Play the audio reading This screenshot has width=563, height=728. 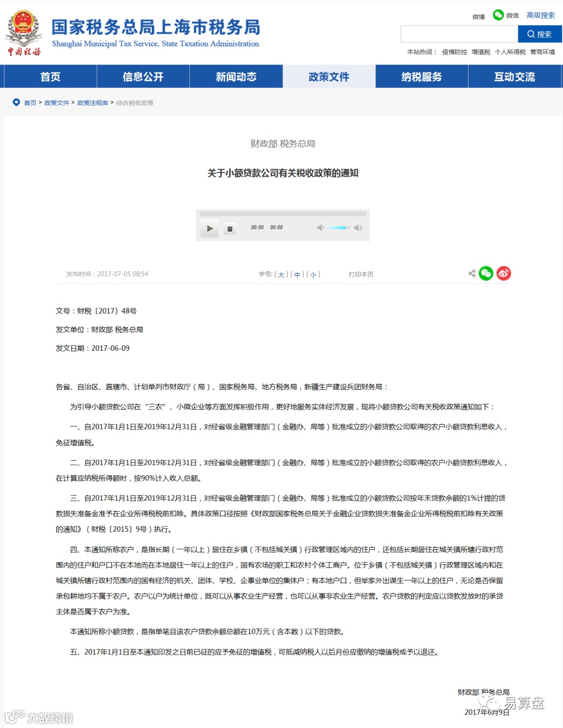[x=210, y=228]
